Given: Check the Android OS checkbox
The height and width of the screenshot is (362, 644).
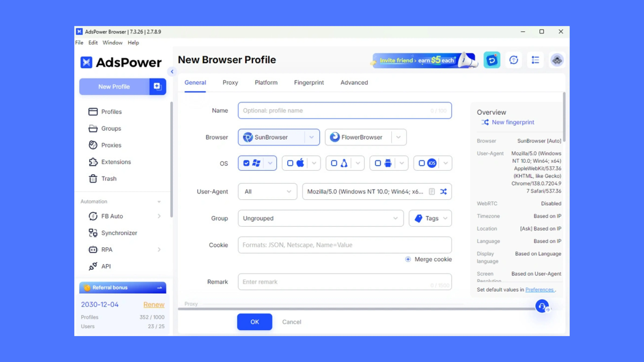Looking at the screenshot, I should (378, 163).
